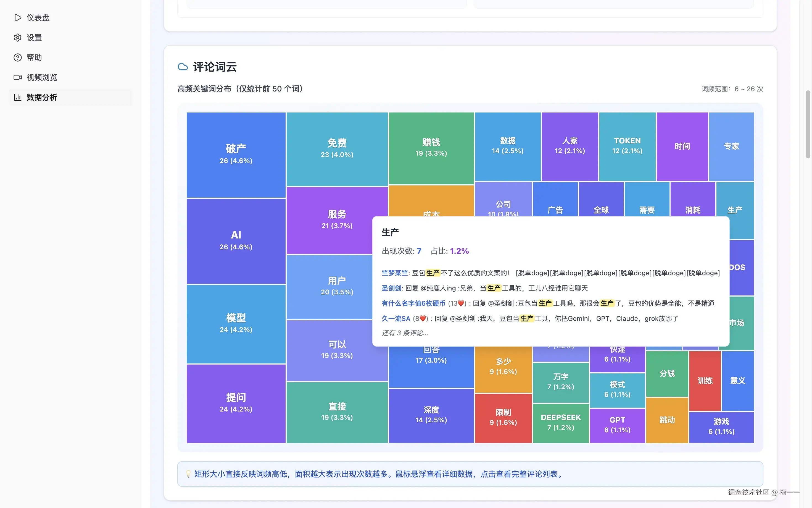Expand 还有 3 条评论 to show more comments
812x508 pixels.
[405, 333]
